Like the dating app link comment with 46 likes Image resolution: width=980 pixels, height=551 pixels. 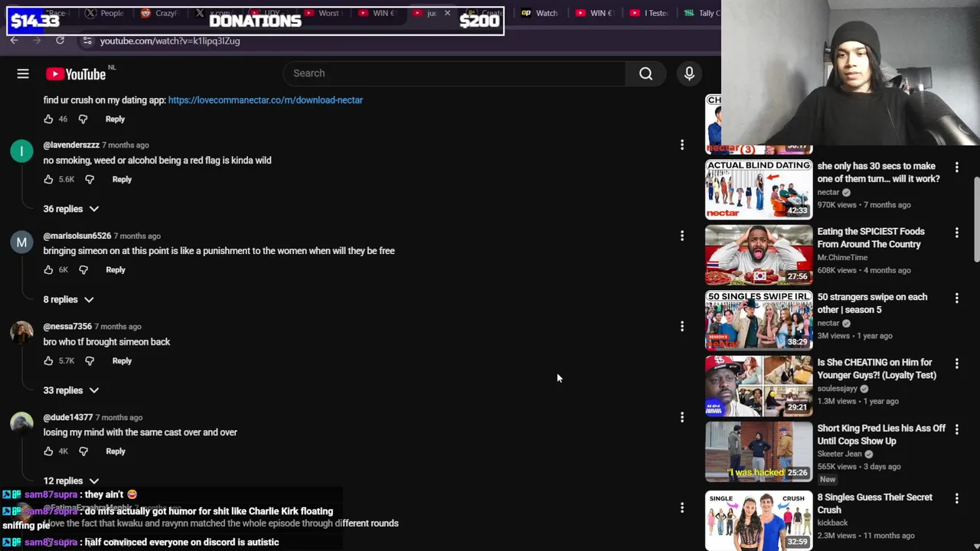pyautogui.click(x=48, y=119)
